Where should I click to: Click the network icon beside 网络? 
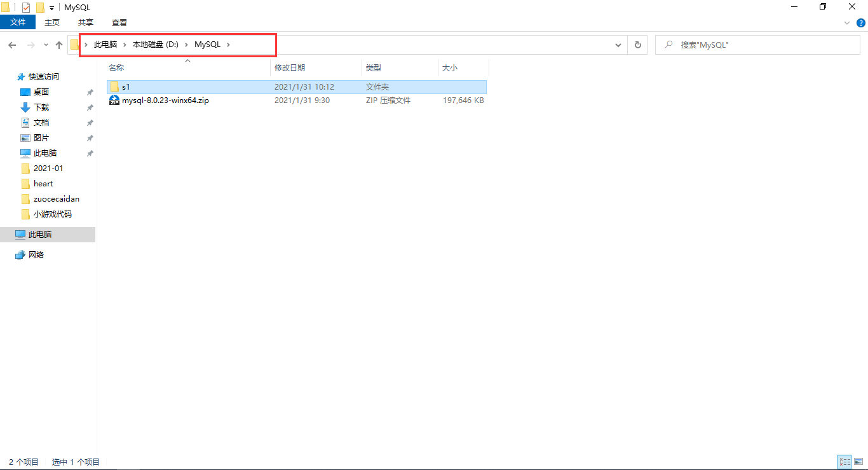20,254
